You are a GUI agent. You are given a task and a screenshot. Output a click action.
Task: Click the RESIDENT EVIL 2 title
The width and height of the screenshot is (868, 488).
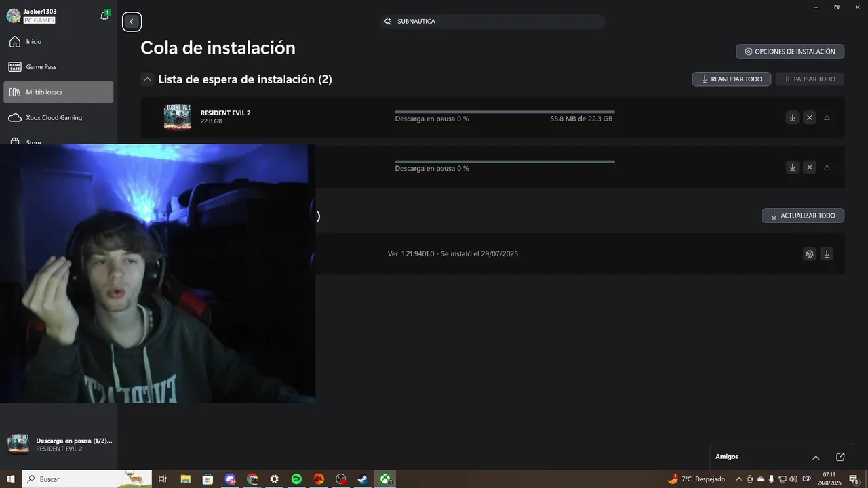pyautogui.click(x=225, y=113)
